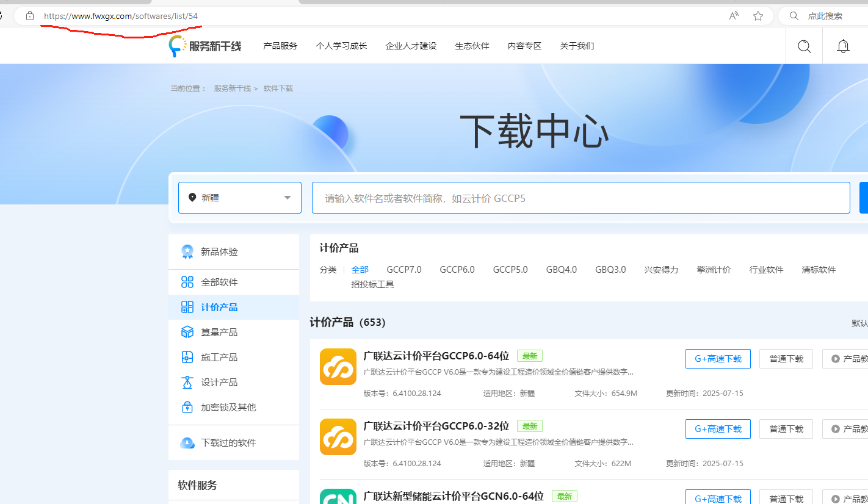Open the 关于我们 menu
Image resolution: width=868 pixels, height=504 pixels.
pyautogui.click(x=577, y=46)
